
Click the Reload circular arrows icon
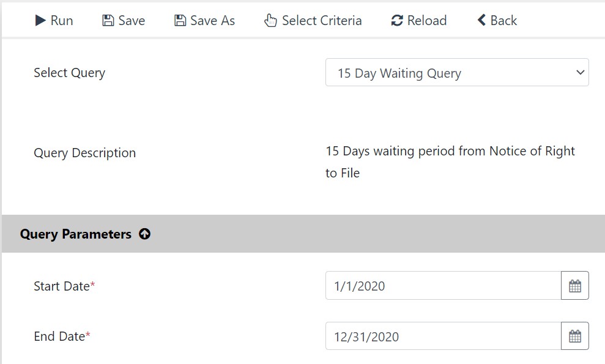coord(397,20)
